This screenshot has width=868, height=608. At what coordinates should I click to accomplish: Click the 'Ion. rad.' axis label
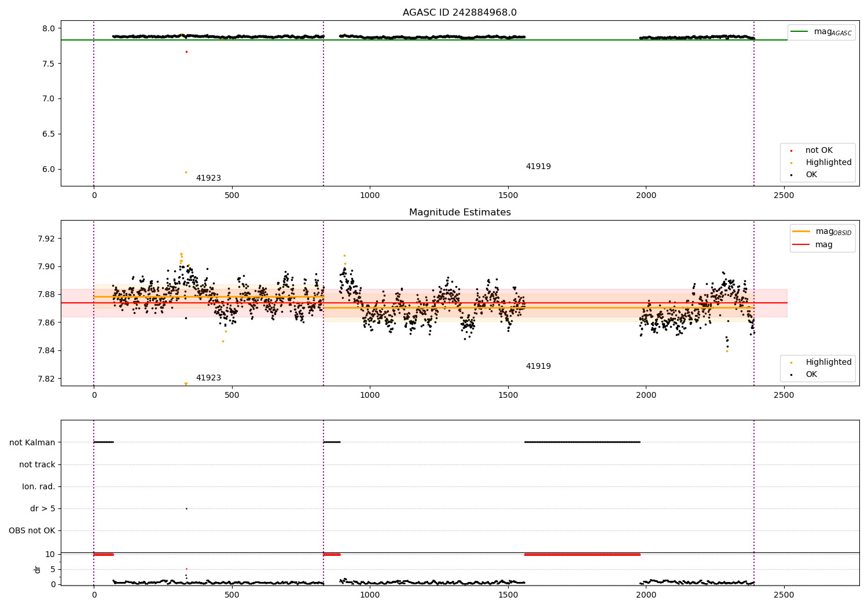(x=39, y=486)
